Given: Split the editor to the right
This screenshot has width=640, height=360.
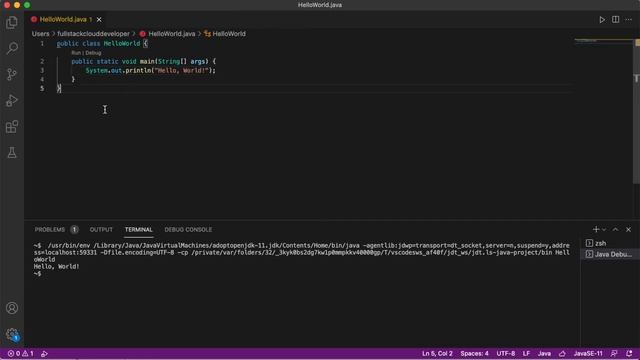Looking at the screenshot, I should coord(615,20).
